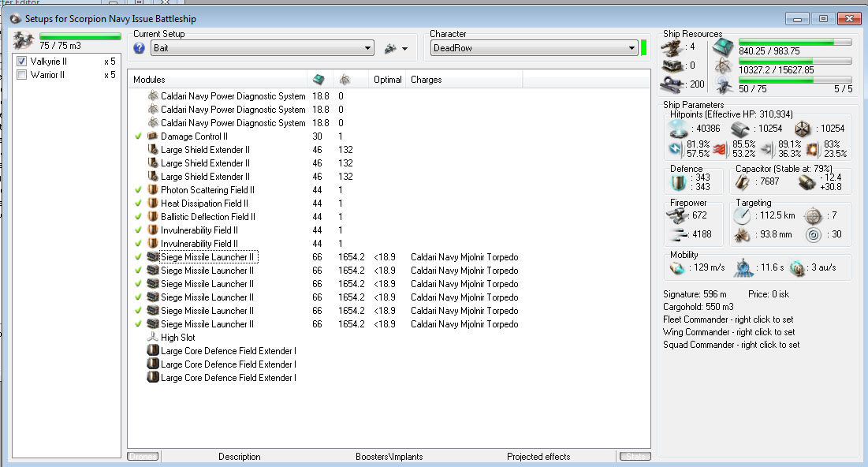This screenshot has width=868, height=467.
Task: Open the Current Setup dropdown showing Bait
Action: tap(263, 48)
